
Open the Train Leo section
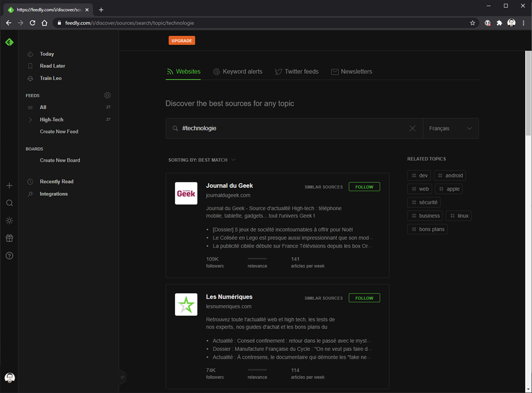(x=51, y=78)
